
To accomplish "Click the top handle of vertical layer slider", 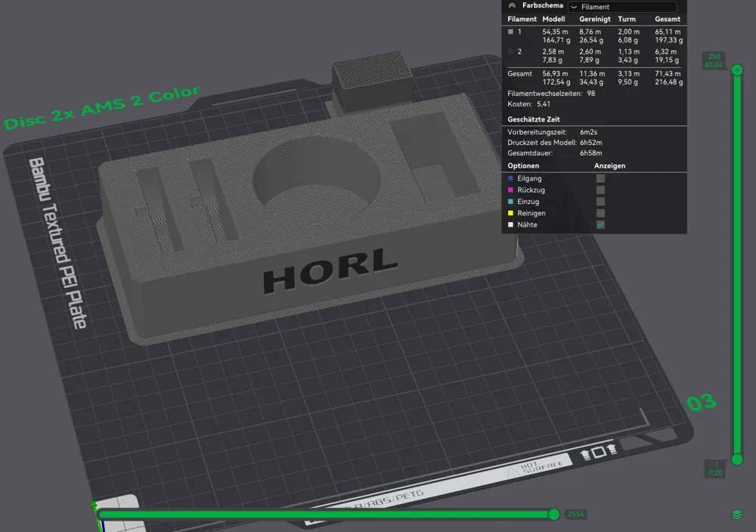I will (x=737, y=70).
